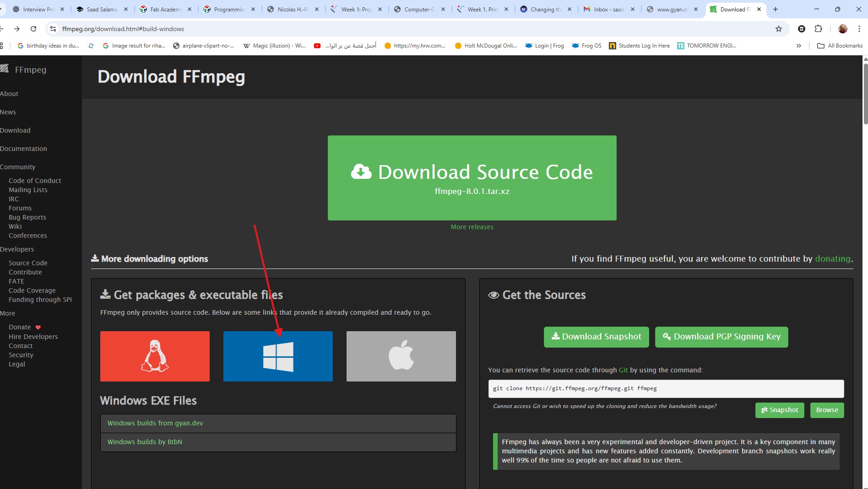Open the Chrome profile avatar
The width and height of the screenshot is (868, 489).
(843, 29)
